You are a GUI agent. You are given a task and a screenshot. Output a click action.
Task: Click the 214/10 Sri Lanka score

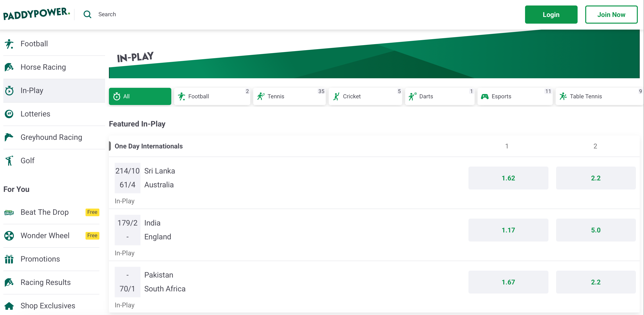point(127,171)
